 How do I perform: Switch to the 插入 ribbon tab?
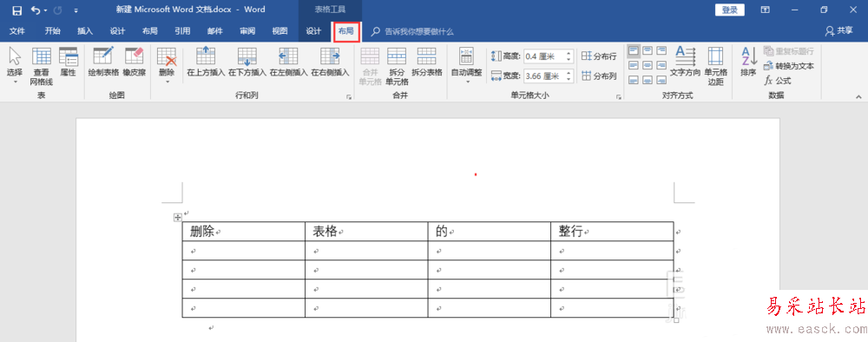85,31
